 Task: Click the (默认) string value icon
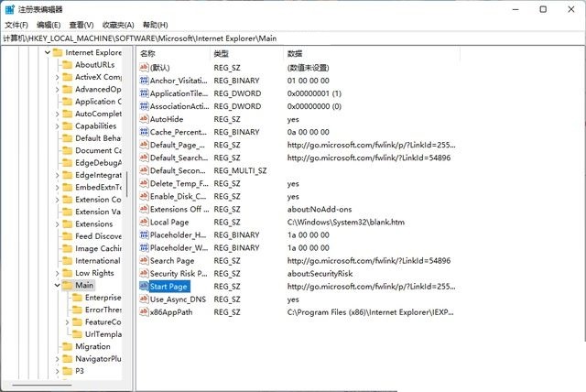tap(144, 67)
